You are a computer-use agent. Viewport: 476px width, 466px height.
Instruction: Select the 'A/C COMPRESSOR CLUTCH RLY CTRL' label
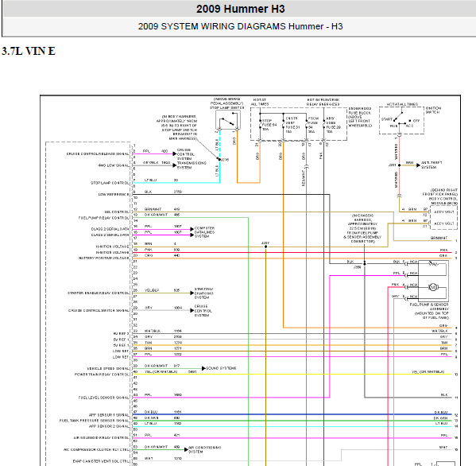coord(96,449)
